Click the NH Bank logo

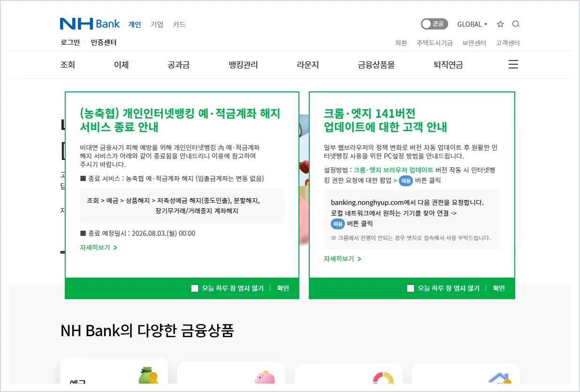coord(90,24)
